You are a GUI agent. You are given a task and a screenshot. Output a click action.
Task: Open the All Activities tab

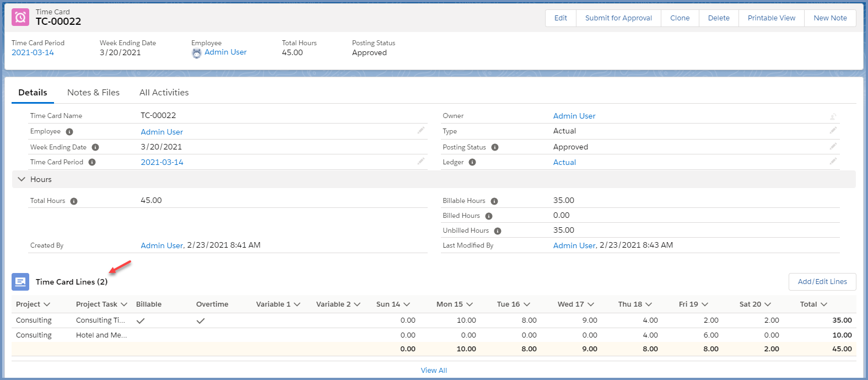coord(164,93)
